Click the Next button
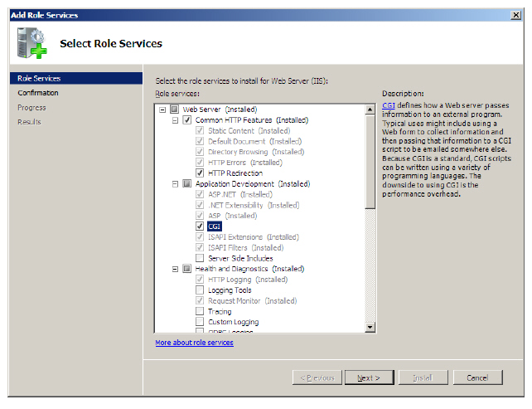The image size is (532, 409). [368, 377]
